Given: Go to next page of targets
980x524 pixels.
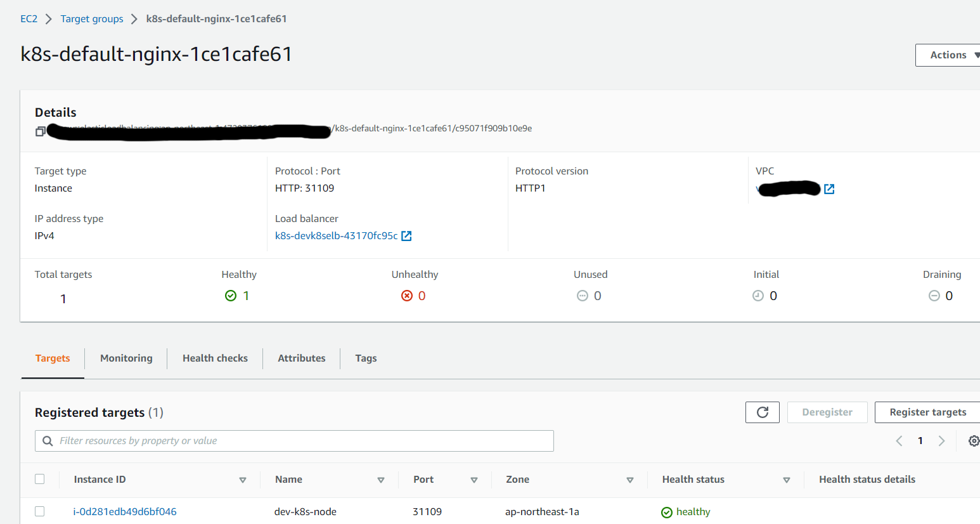Looking at the screenshot, I should (941, 441).
